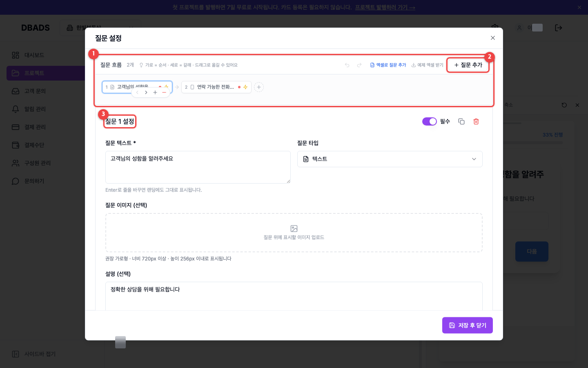Click the 질문 이미지 upload dropzone
This screenshot has height=368, width=588.
[294, 233]
